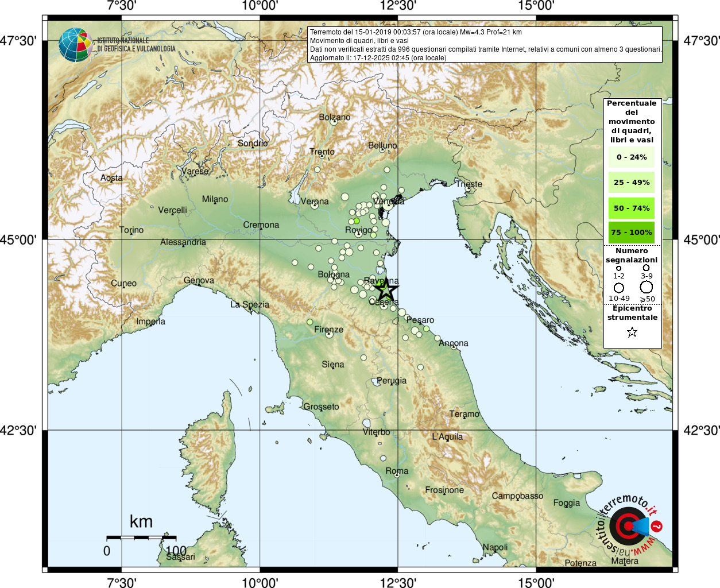Click the Alessandria city label

coord(183,242)
